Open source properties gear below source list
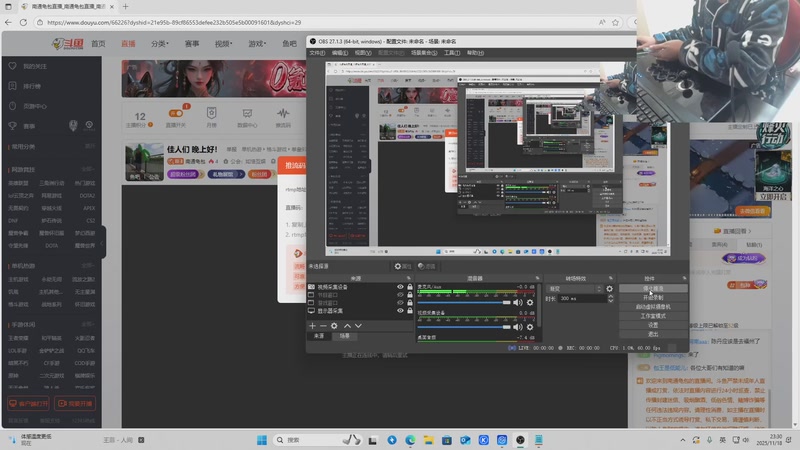This screenshot has height=450, width=800. pos(334,326)
